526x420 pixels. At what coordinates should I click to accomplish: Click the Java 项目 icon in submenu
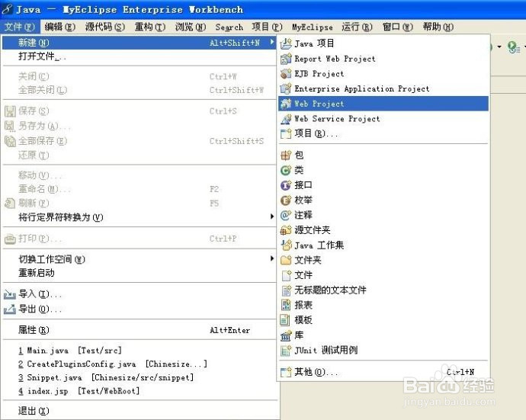click(286, 43)
